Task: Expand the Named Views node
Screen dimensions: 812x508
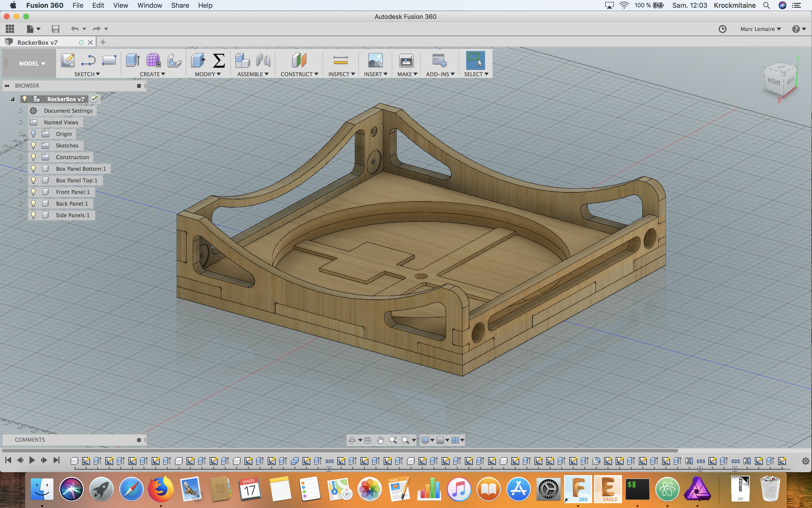Action: 21,122
